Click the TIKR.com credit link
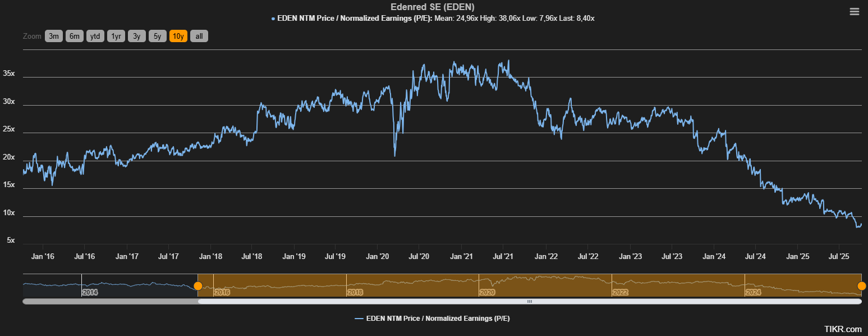This screenshot has height=336, width=868. click(x=843, y=329)
